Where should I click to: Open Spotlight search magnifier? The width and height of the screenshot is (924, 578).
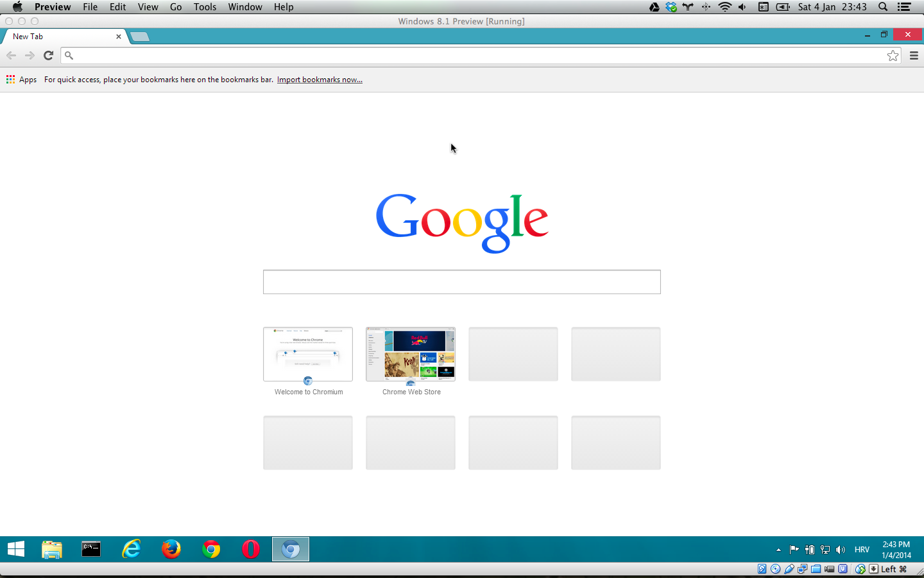883,7
